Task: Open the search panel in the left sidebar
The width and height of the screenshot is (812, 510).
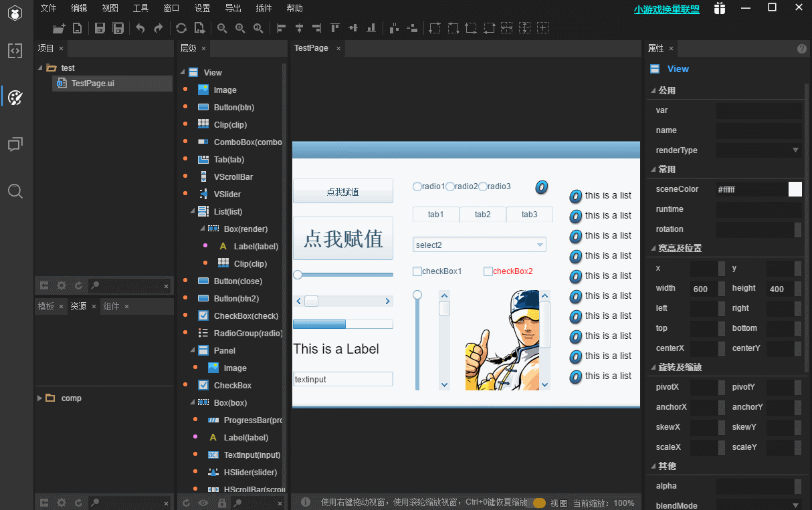Action: click(15, 192)
